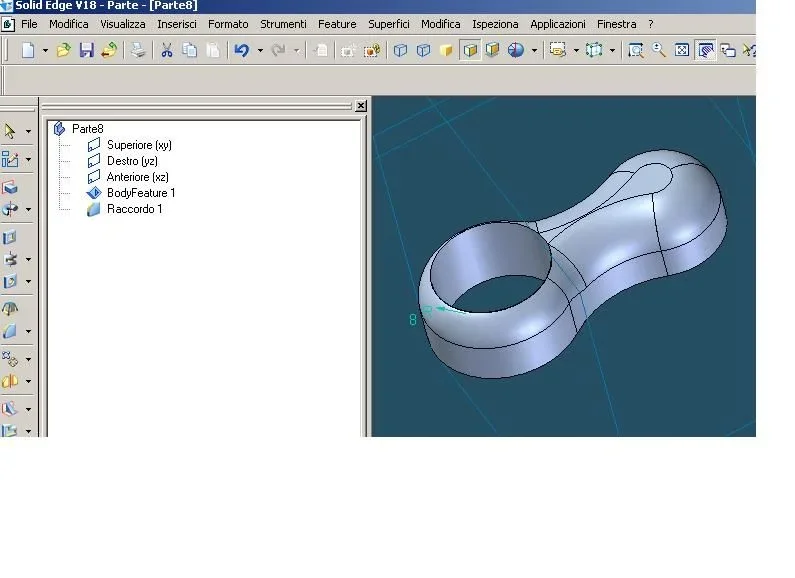
Task: Open the named views box icon
Action: click(557, 50)
